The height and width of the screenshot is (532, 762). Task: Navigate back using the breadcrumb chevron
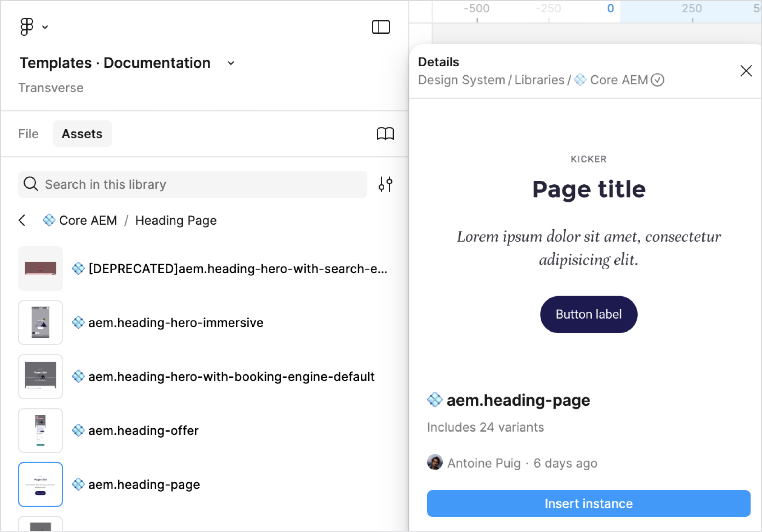pos(22,220)
